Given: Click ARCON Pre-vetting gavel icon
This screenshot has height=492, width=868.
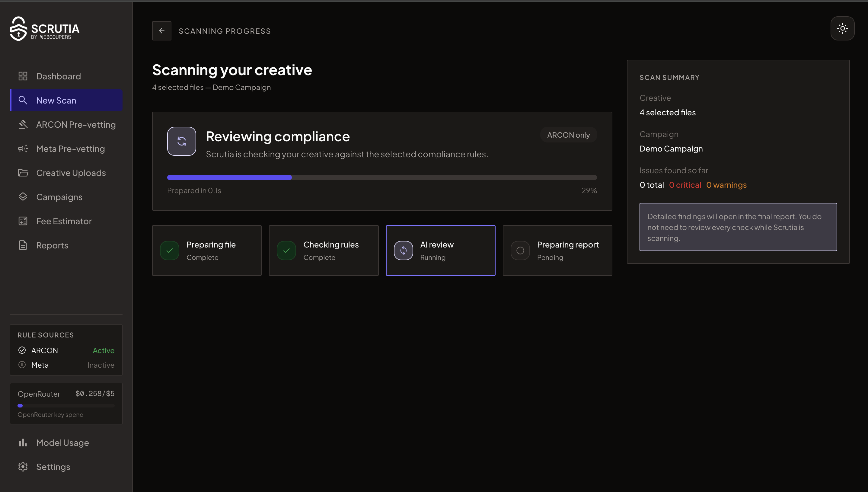Looking at the screenshot, I should click(x=23, y=124).
